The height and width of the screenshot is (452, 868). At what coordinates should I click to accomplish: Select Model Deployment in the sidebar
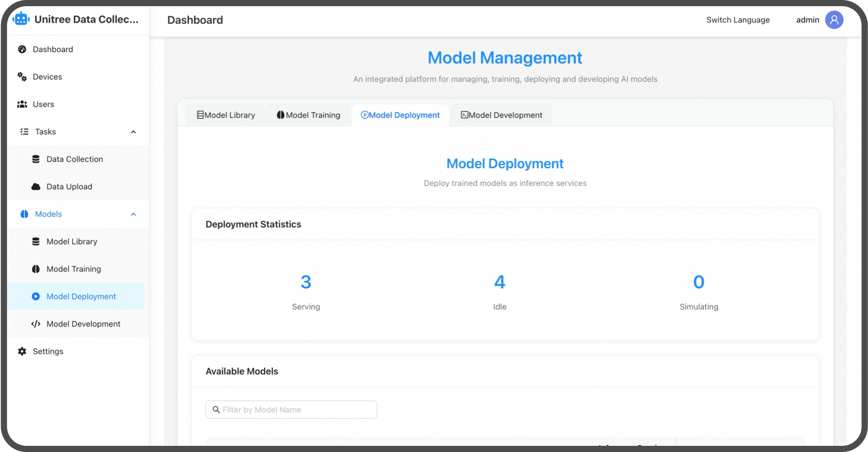click(81, 296)
